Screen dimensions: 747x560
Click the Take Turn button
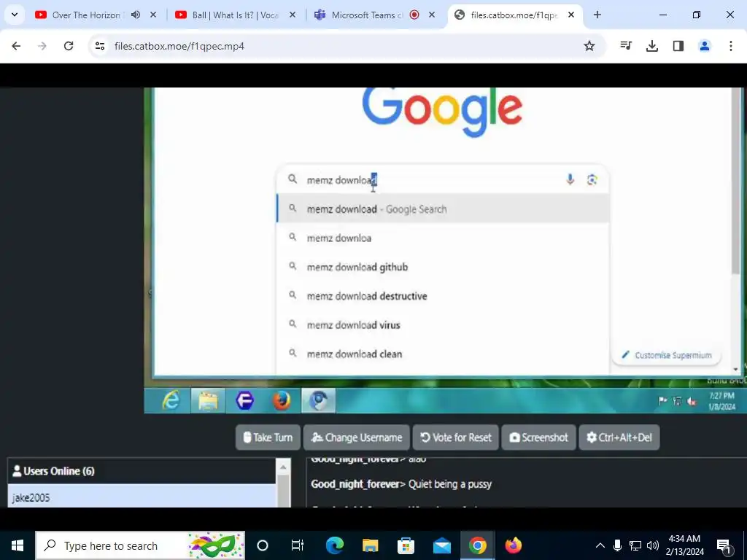[268, 437]
